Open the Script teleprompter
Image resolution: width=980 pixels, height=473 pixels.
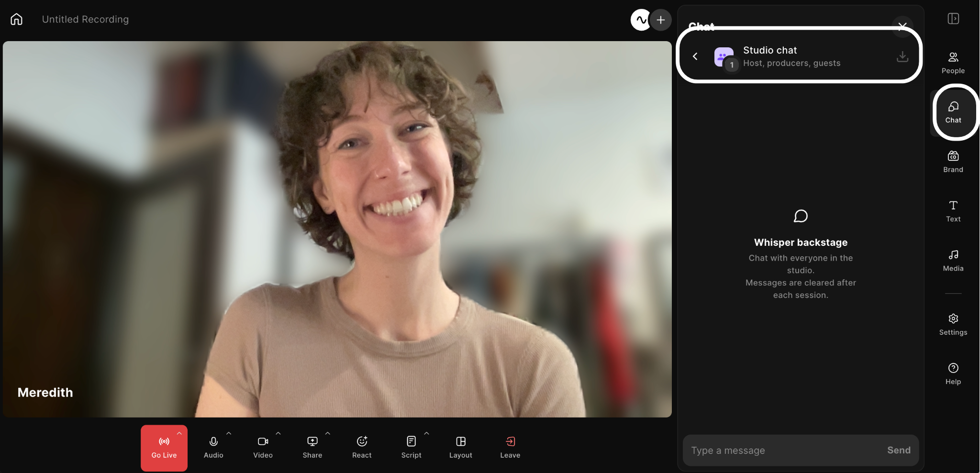tap(411, 448)
